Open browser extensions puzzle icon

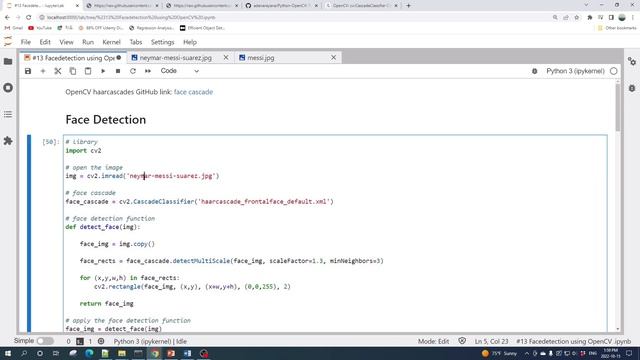590,18
